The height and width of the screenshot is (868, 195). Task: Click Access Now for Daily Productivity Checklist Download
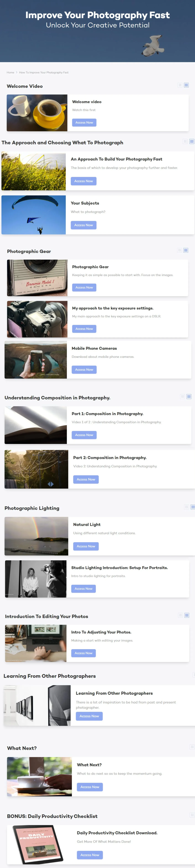(90, 855)
